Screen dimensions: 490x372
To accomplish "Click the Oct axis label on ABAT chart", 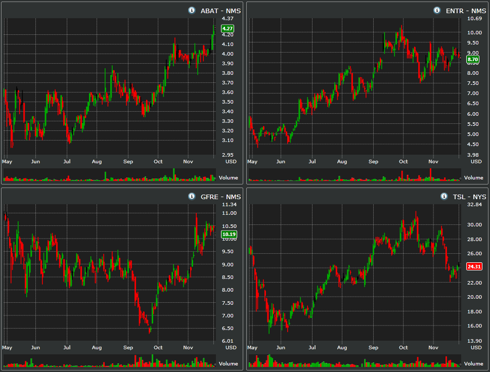I will (x=158, y=161).
